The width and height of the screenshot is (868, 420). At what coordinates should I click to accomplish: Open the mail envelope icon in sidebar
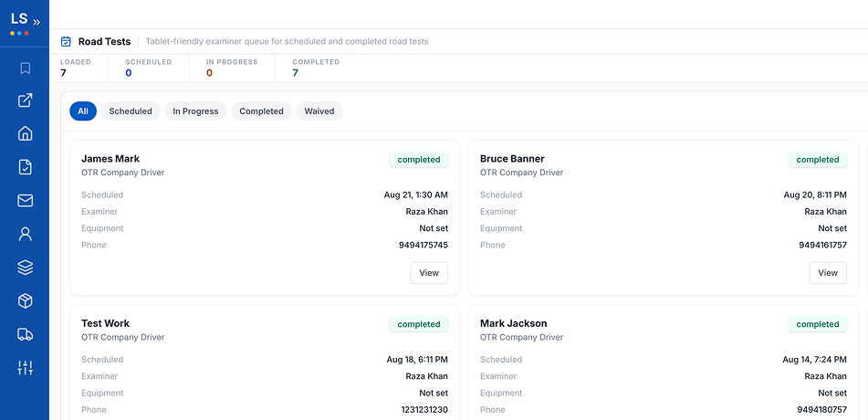pyautogui.click(x=25, y=201)
